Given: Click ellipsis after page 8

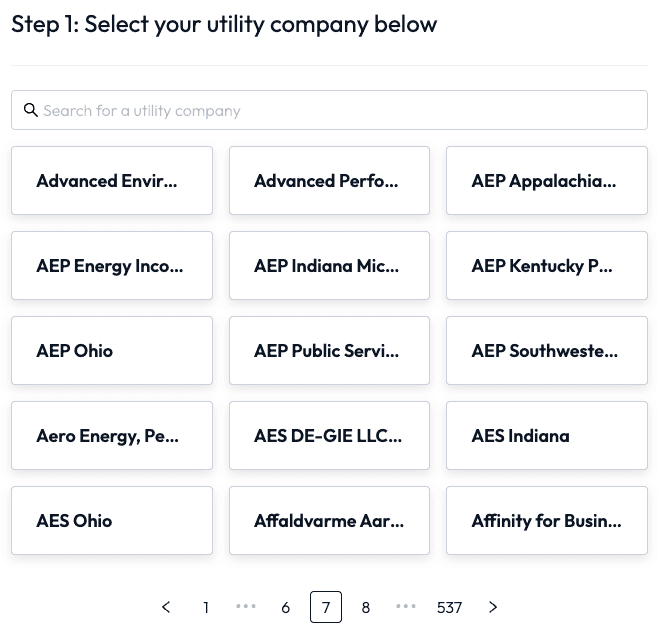Looking at the screenshot, I should coord(406,606).
